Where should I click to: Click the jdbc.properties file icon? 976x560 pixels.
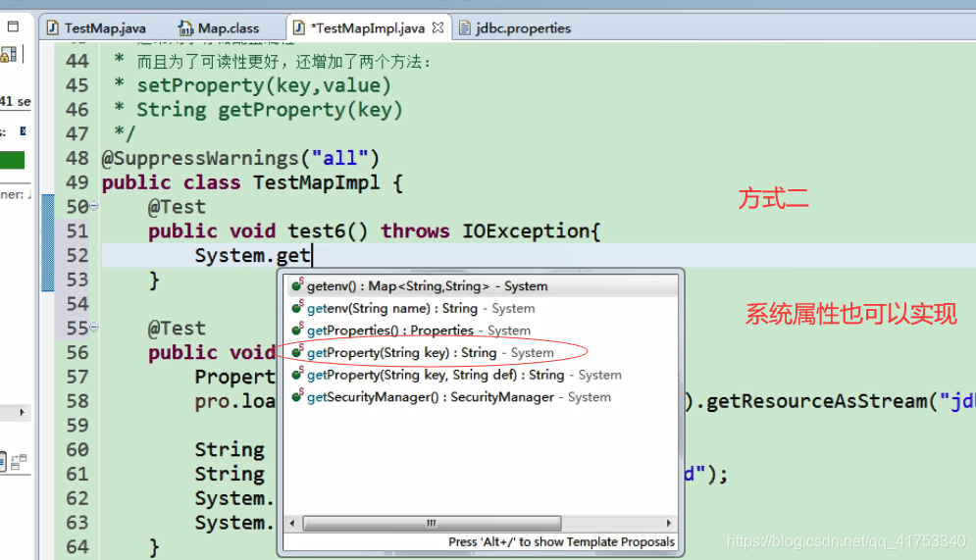coord(464,28)
